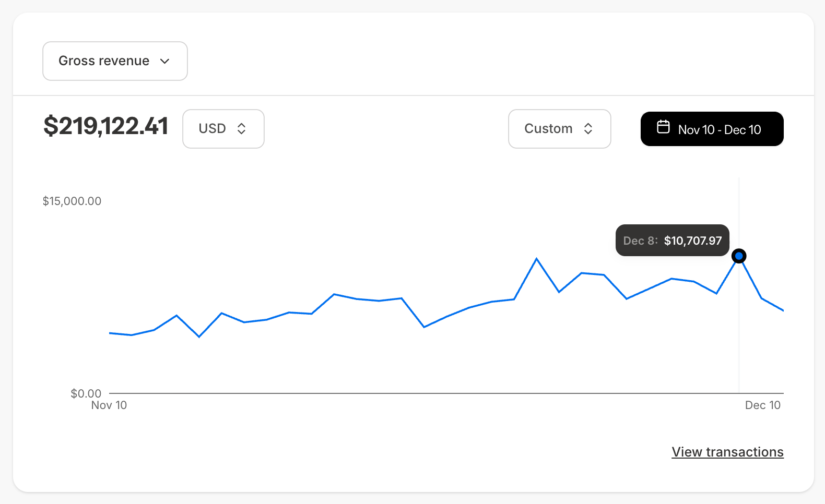Click the sharp line peak left of the tooltip

pos(536,259)
